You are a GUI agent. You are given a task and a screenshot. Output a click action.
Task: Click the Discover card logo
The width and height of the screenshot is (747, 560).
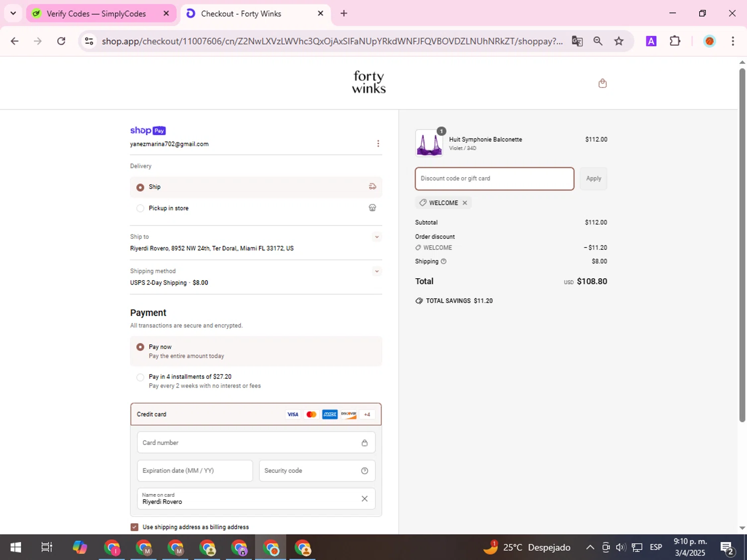coord(349,414)
